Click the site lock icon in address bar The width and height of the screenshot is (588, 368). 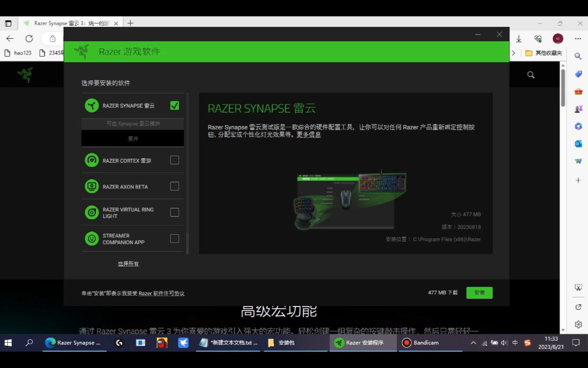(x=52, y=39)
